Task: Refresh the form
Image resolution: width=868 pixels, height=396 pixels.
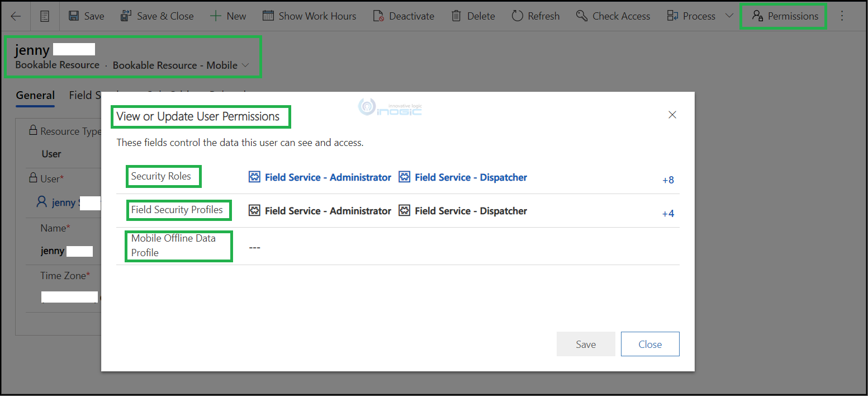Action: pos(535,16)
